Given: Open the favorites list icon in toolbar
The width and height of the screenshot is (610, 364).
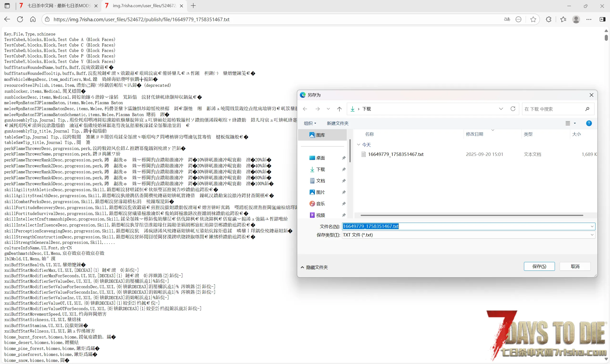Looking at the screenshot, I should (x=563, y=19).
